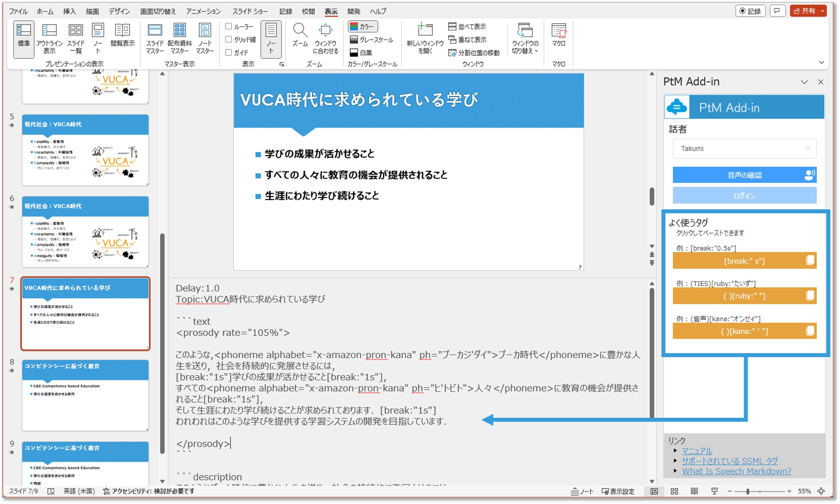Open the スライドマスター view

(154, 38)
